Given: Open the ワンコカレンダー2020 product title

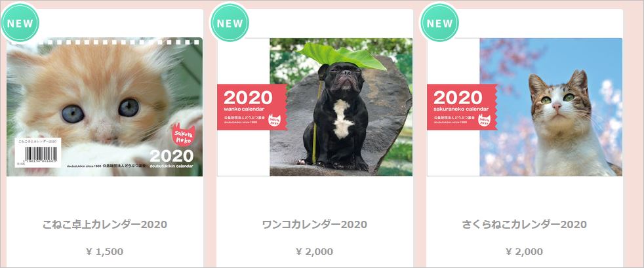Looking at the screenshot, I should pyautogui.click(x=315, y=225).
